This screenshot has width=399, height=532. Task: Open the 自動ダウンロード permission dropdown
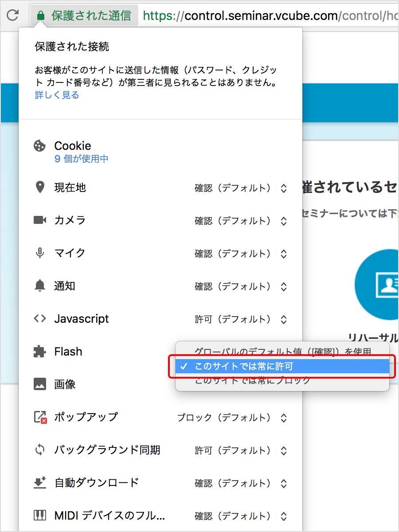pyautogui.click(x=241, y=483)
